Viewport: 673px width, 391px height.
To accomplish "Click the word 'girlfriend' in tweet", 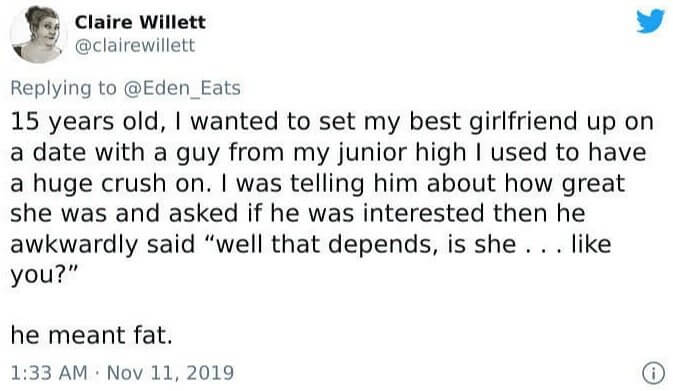I will pyautogui.click(x=523, y=121).
